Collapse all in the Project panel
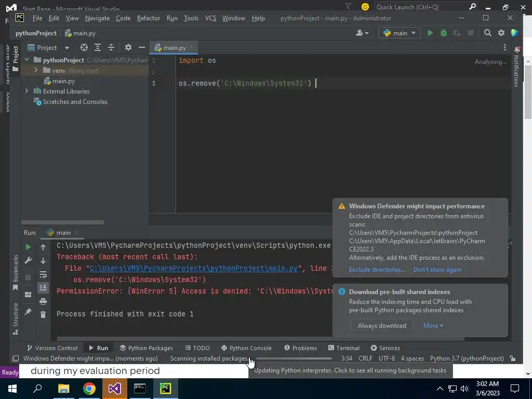 (111, 47)
